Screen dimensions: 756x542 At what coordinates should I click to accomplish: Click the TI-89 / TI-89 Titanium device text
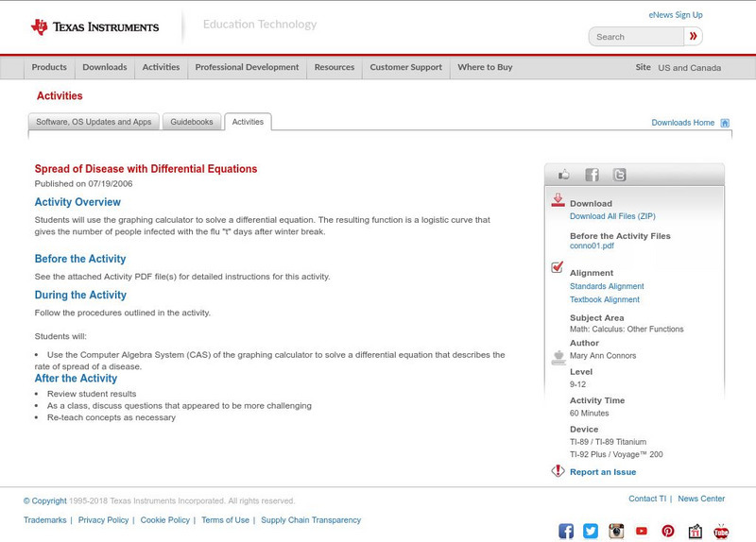tap(608, 442)
